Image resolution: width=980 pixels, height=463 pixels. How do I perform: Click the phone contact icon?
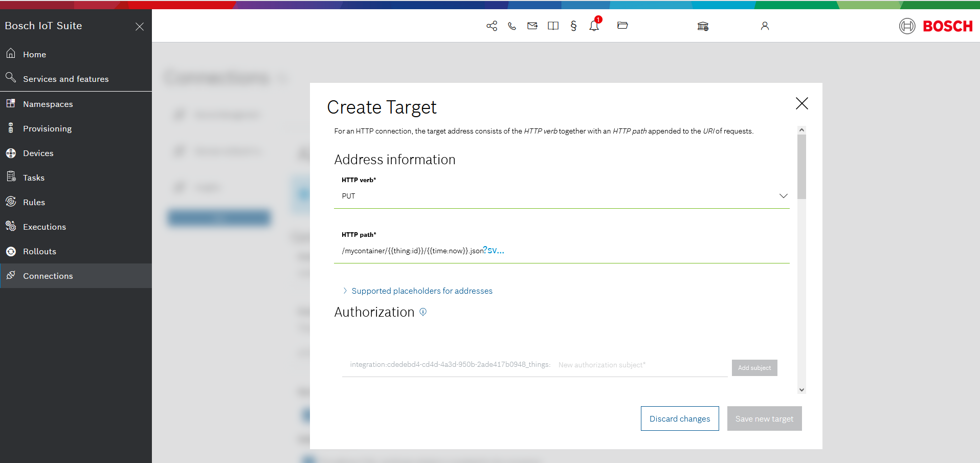point(512,26)
